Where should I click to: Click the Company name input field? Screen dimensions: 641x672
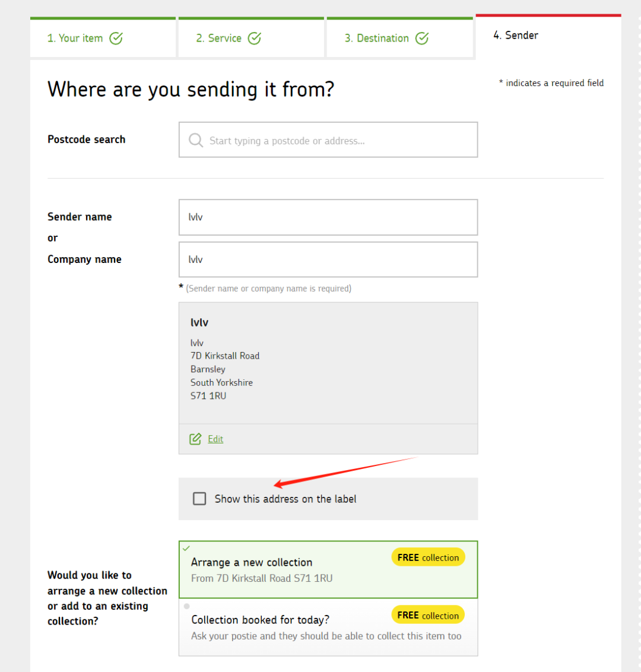coord(328,259)
